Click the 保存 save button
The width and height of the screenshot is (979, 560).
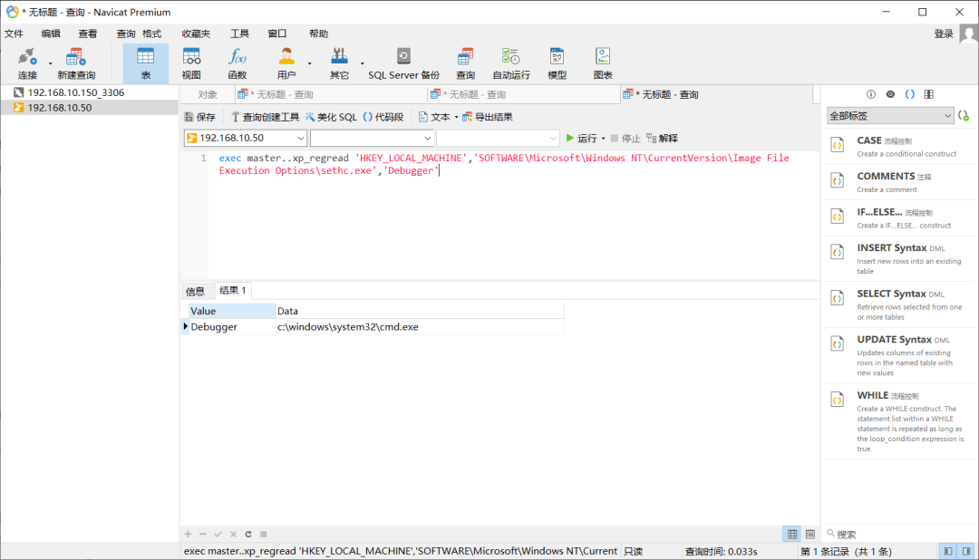199,118
